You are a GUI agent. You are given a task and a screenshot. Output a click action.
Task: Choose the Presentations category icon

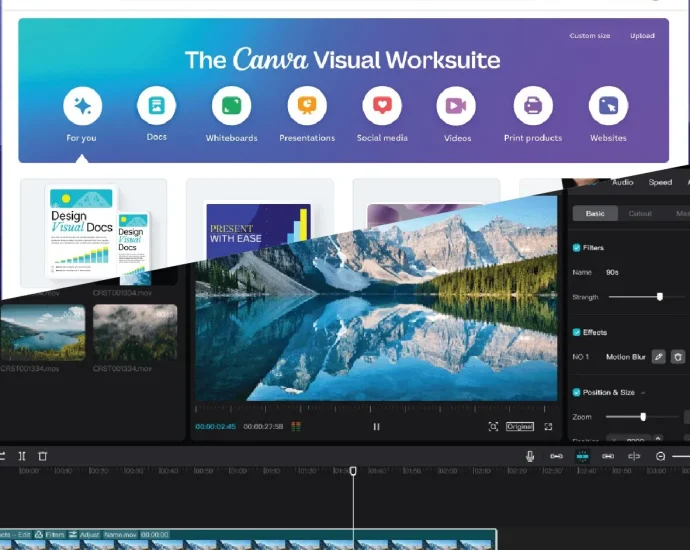point(307,106)
